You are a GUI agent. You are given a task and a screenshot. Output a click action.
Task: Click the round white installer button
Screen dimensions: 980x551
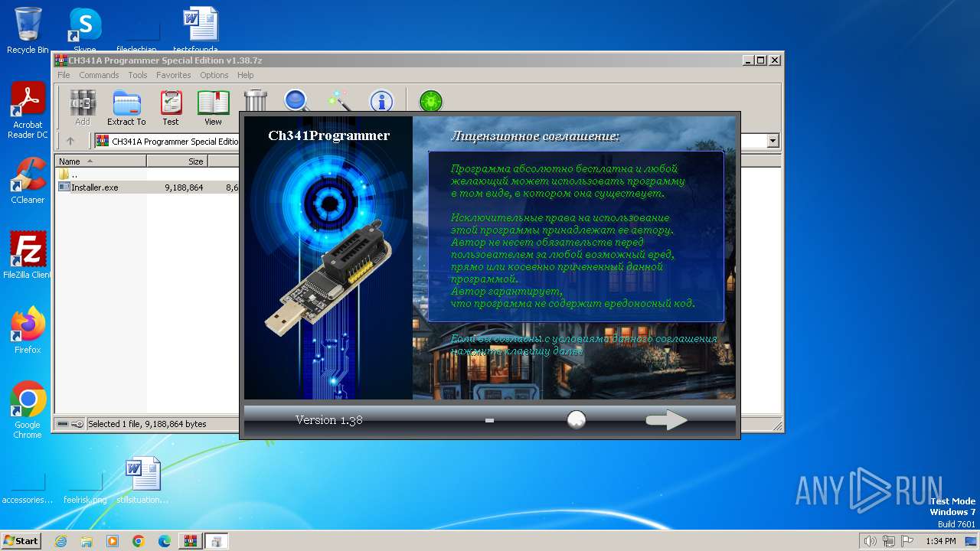point(577,419)
